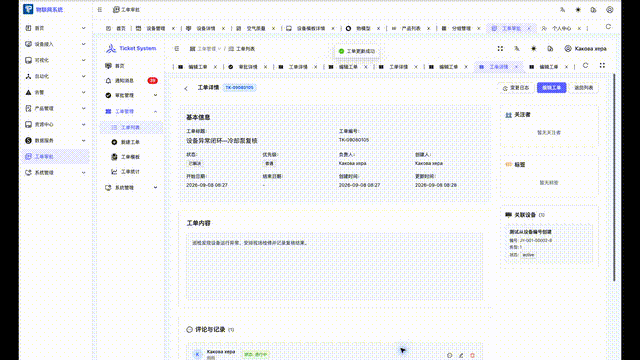Image resolution: width=640 pixels, height=360 pixels.
Task: Close the outer 设备管理 tab
Action: click(173, 29)
